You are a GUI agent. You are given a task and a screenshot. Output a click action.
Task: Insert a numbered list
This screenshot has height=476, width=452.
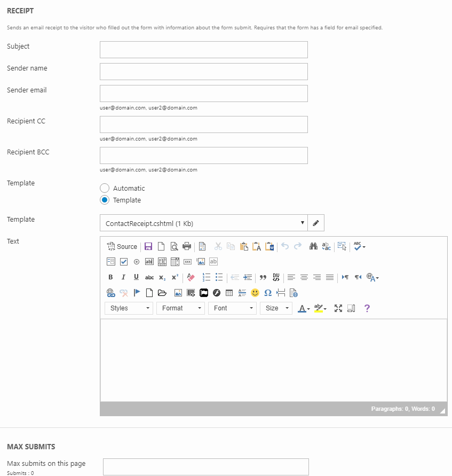tap(207, 277)
